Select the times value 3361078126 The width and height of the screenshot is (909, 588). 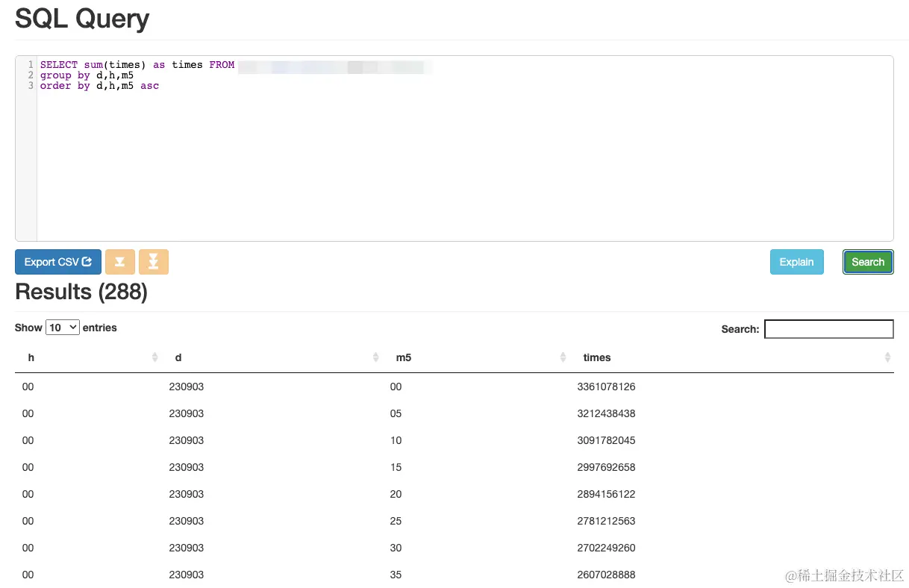(606, 387)
